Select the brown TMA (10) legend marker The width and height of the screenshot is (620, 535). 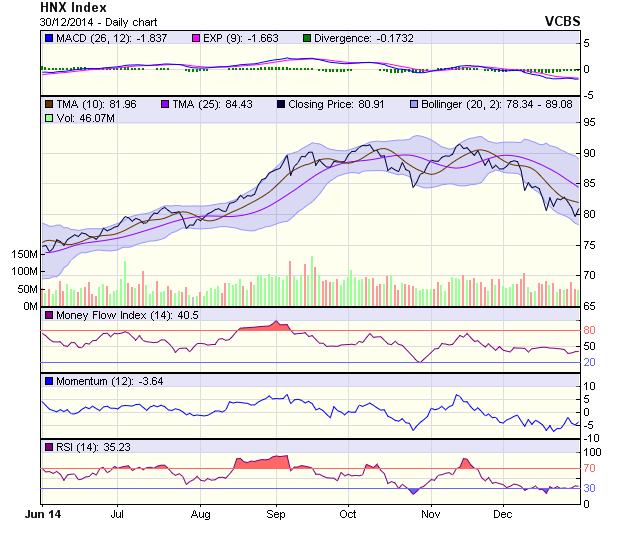coord(49,103)
